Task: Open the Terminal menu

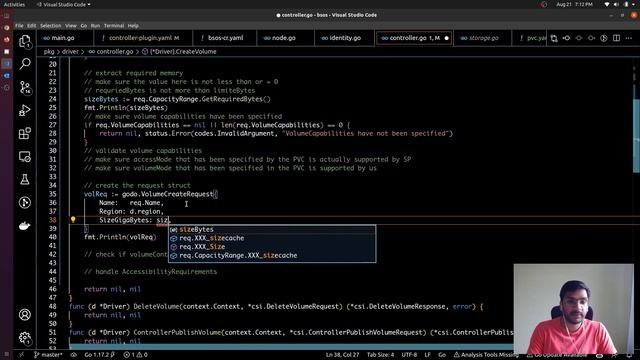Action: tap(114, 26)
